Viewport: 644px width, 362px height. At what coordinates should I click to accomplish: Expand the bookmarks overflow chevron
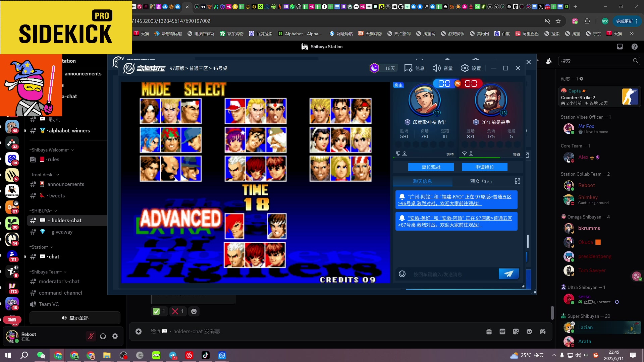coord(632,34)
